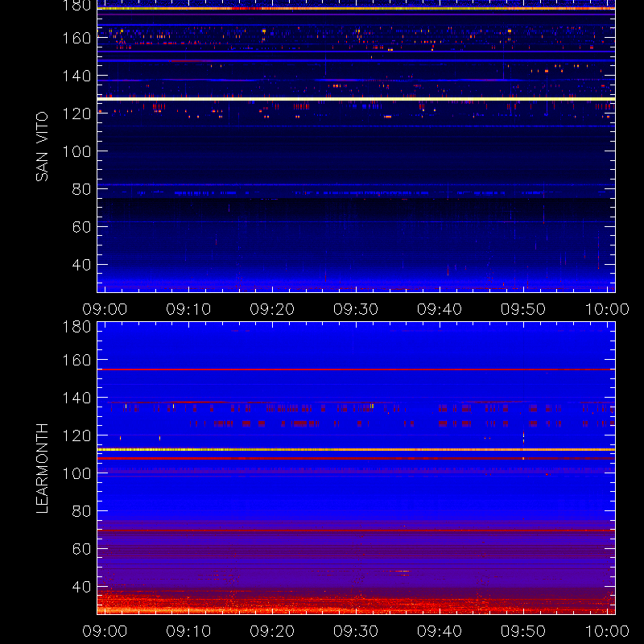This screenshot has height=644, width=644.
Task: Click the SAN VITO axis label
Action: tap(42, 147)
